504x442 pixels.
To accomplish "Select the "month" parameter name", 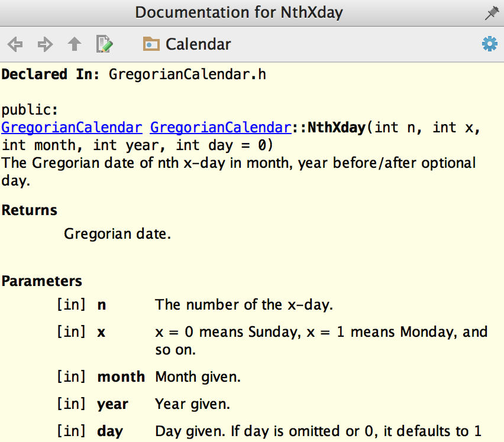I will click(121, 376).
